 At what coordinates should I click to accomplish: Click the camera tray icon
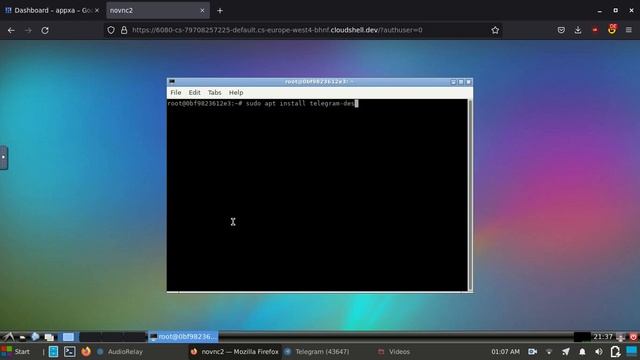click(532, 351)
